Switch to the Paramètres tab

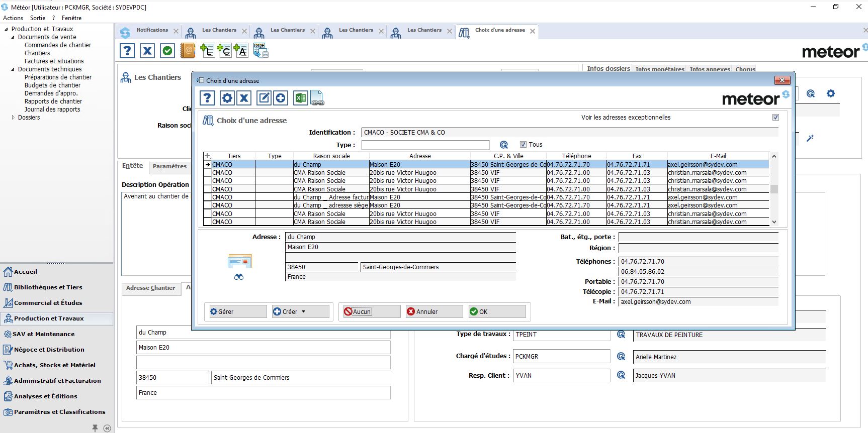169,166
